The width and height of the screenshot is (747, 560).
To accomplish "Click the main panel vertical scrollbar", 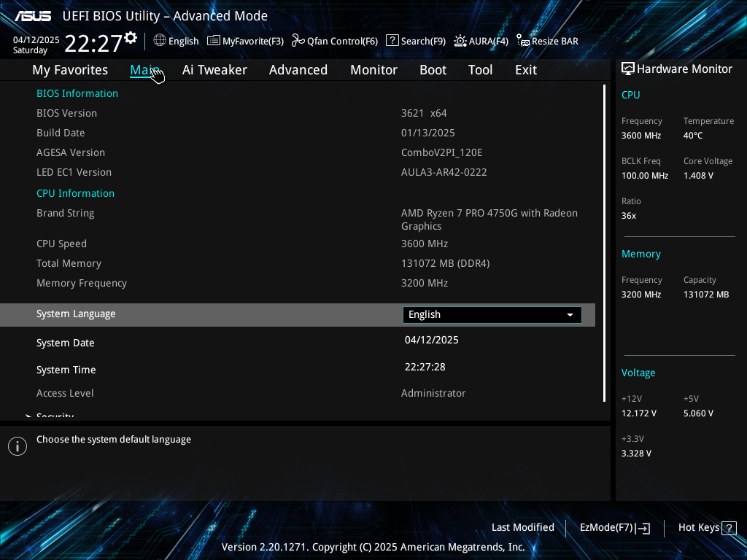I will click(x=604, y=243).
